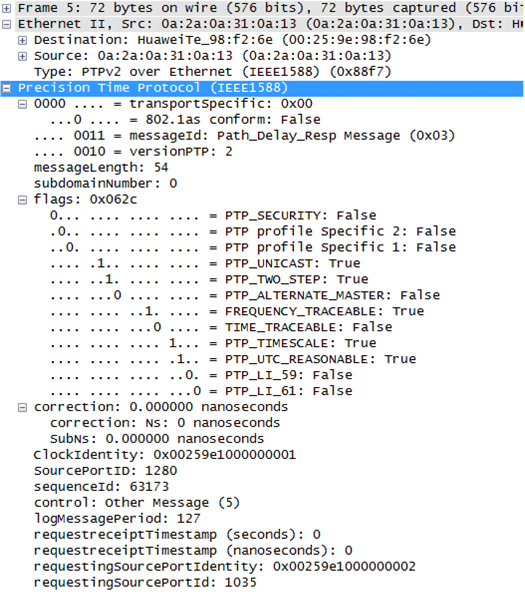This screenshot has height=597, width=525.
Task: Collapse the correction nanoseconds node
Action: click(22, 407)
